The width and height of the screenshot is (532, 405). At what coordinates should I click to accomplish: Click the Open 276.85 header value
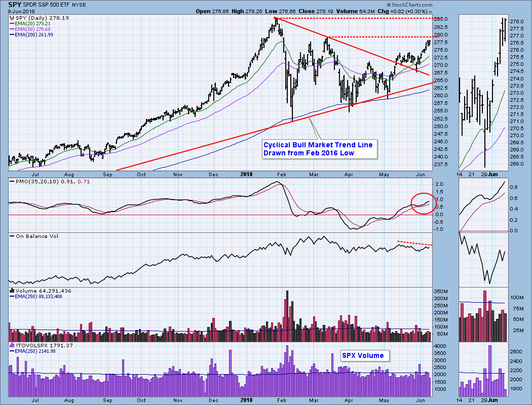pos(212,11)
